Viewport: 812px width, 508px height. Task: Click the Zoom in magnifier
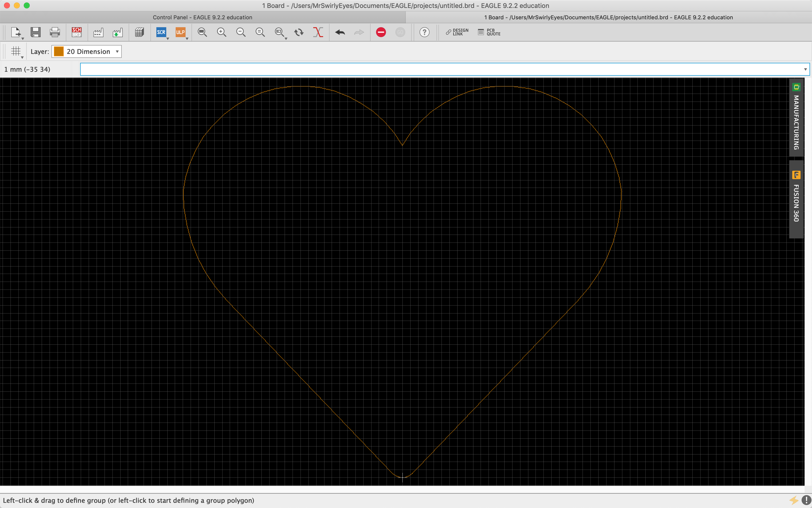(x=221, y=32)
